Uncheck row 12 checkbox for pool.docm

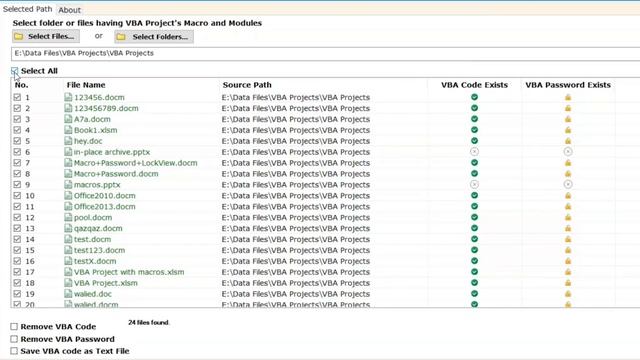pos(17,217)
